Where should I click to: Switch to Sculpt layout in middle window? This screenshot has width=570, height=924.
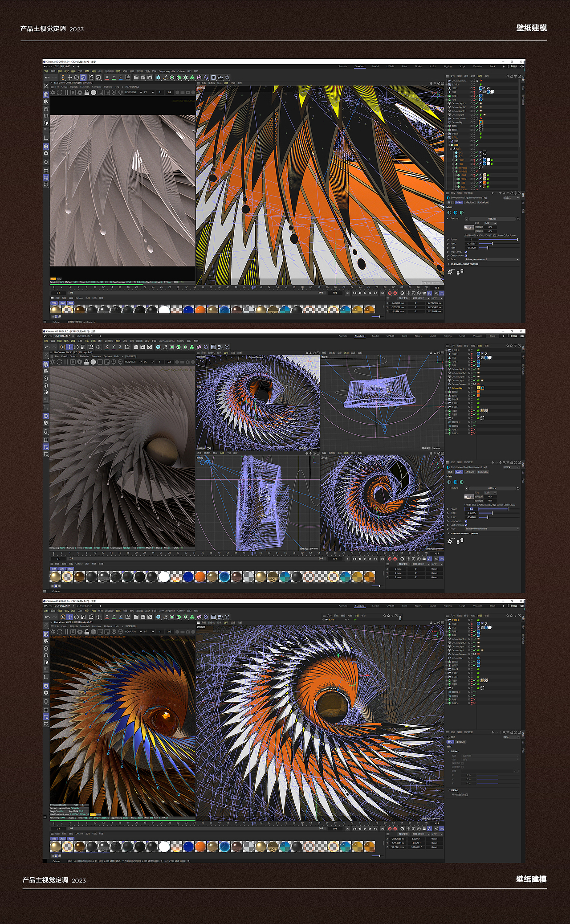[x=432, y=336]
